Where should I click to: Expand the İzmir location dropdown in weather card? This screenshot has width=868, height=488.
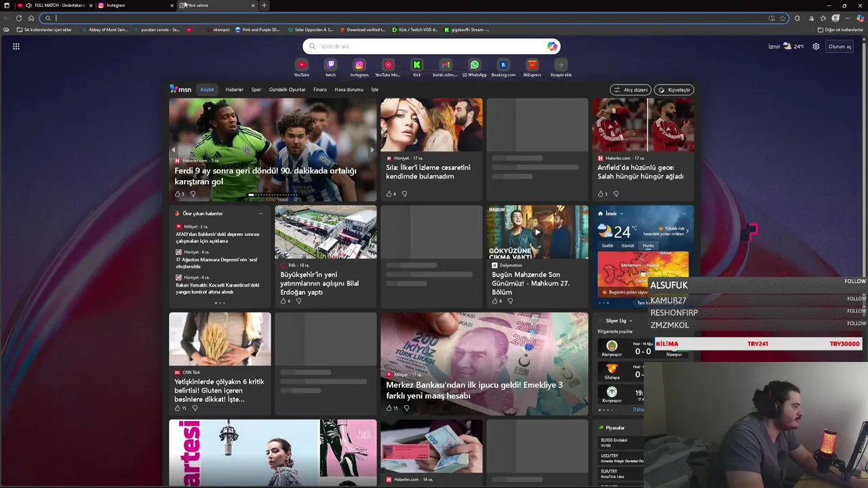[621, 213]
